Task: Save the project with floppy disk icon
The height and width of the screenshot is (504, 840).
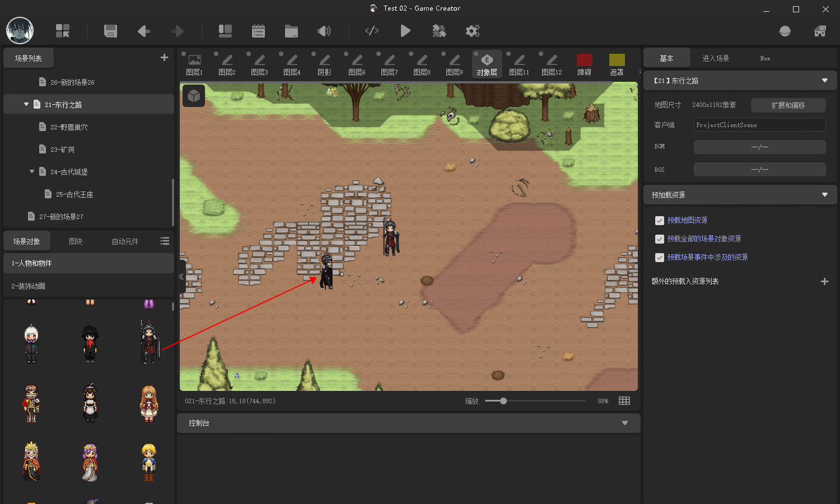Action: coord(110,31)
